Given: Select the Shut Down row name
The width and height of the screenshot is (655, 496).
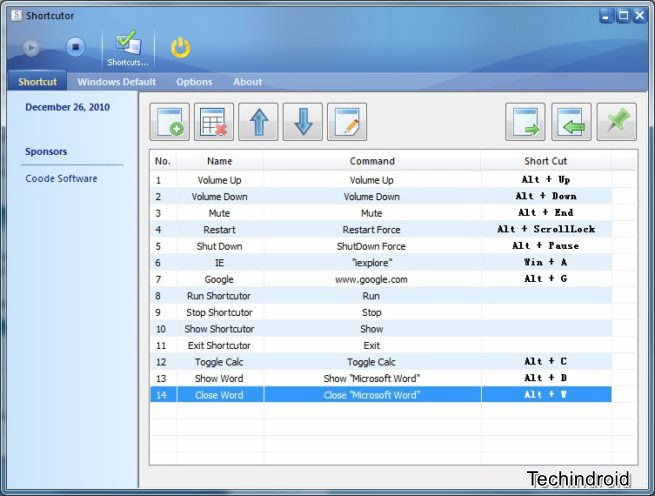Looking at the screenshot, I should [220, 246].
